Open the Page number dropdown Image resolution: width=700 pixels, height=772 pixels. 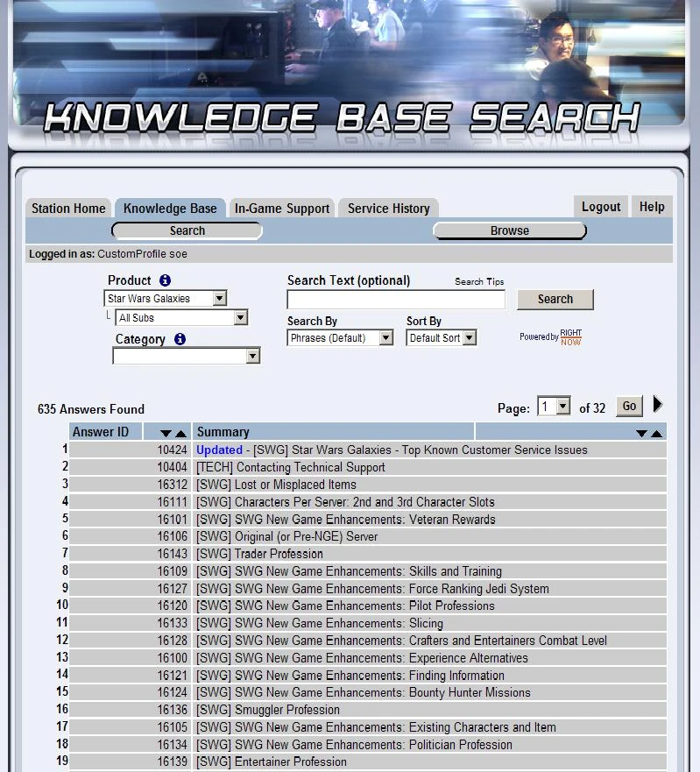(x=554, y=407)
